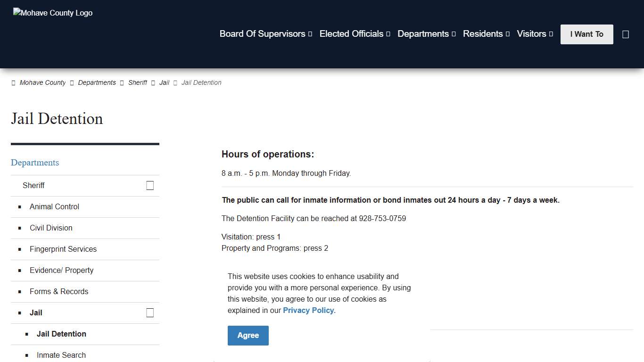This screenshot has height=362, width=644.
Task: Open the Visitors menu
Action: pyautogui.click(x=535, y=34)
